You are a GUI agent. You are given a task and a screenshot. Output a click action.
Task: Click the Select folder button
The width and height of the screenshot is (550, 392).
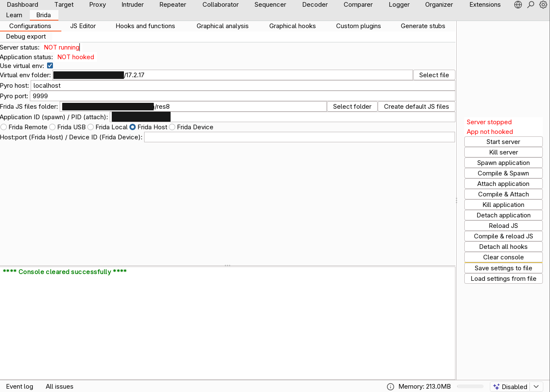(x=352, y=107)
